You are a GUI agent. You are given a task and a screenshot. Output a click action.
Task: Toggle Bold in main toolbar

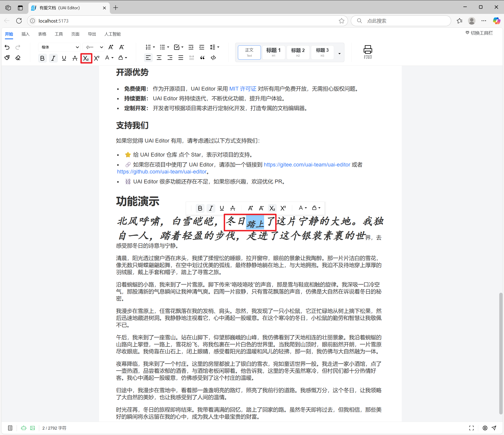pos(42,58)
